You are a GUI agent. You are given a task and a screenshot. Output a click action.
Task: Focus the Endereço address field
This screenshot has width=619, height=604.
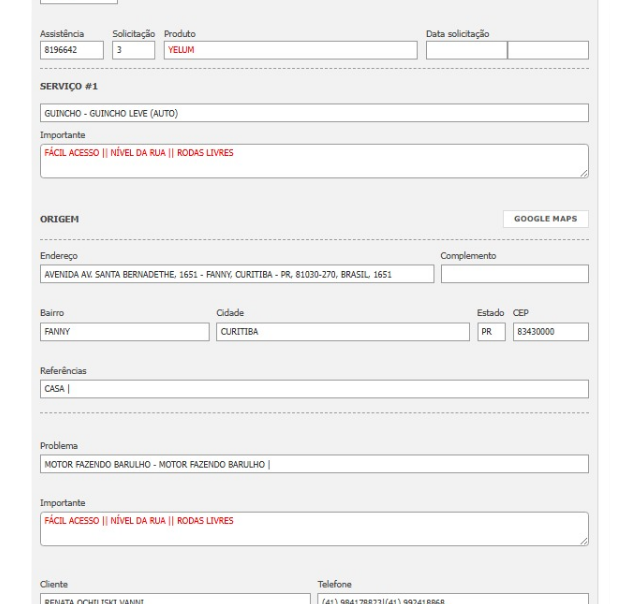click(237, 274)
